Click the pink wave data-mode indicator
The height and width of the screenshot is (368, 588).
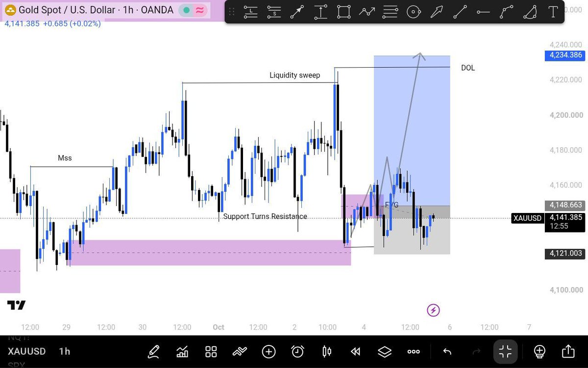pos(199,10)
